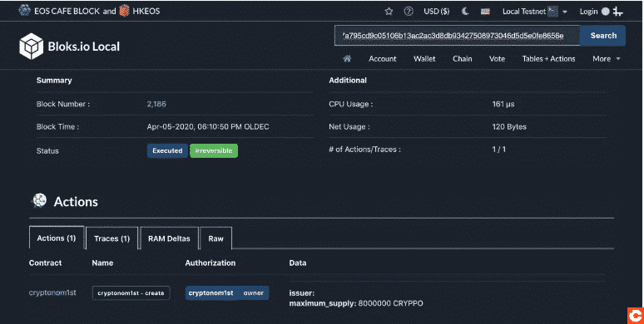
Task: Click the Search button
Action: (x=603, y=36)
